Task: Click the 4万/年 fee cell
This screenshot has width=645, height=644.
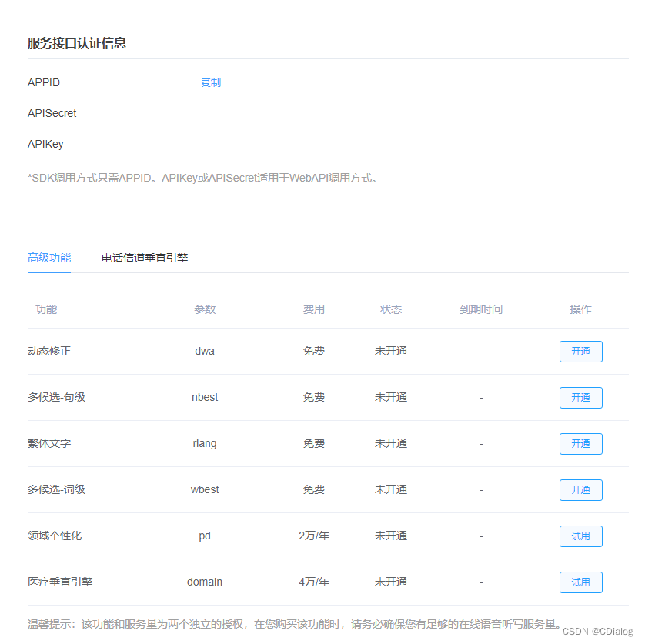Action: tap(314, 582)
